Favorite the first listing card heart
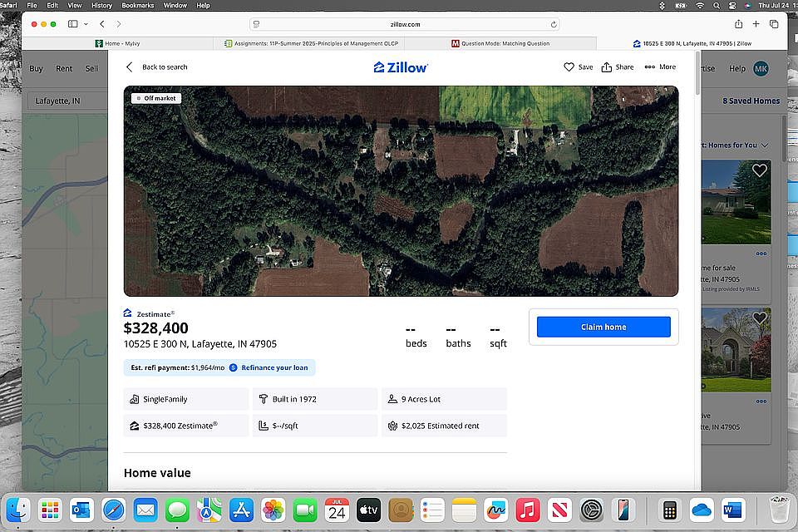This screenshot has height=532, width=798. [x=759, y=170]
